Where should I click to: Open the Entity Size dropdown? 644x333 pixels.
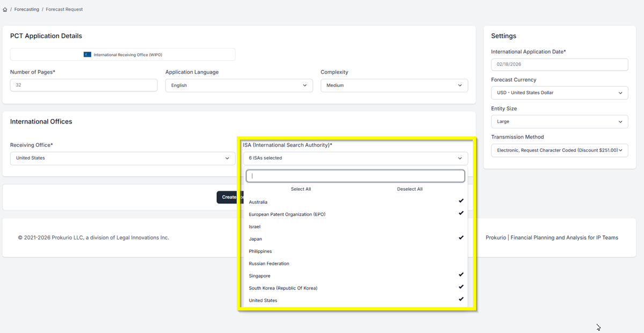(559, 122)
